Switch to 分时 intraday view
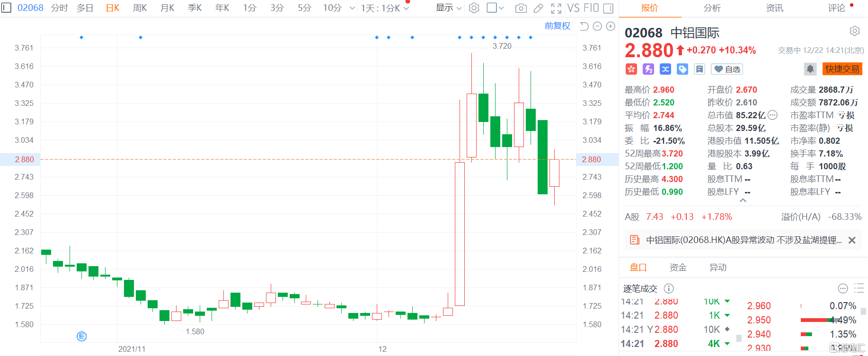Screen dimensions: 868x356 coord(60,8)
